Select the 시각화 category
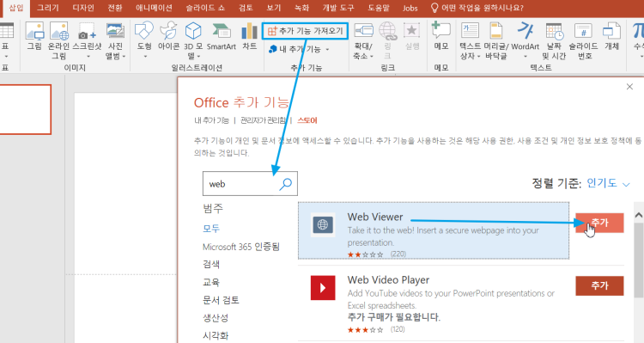The image size is (644, 343). click(216, 335)
